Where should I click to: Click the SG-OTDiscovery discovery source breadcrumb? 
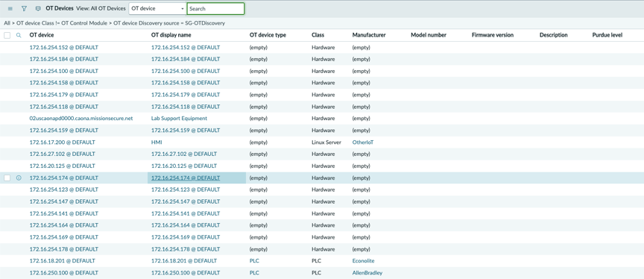[x=169, y=23]
